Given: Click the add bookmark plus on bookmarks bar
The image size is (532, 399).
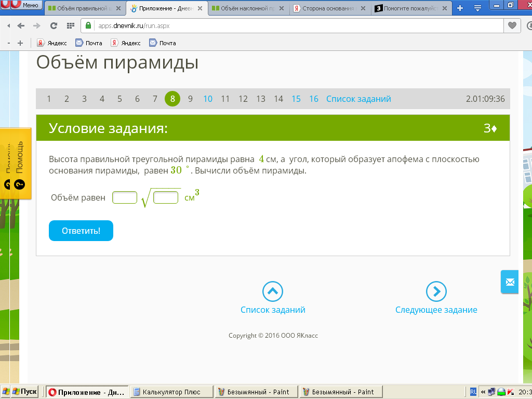Looking at the screenshot, I should pyautogui.click(x=20, y=43).
